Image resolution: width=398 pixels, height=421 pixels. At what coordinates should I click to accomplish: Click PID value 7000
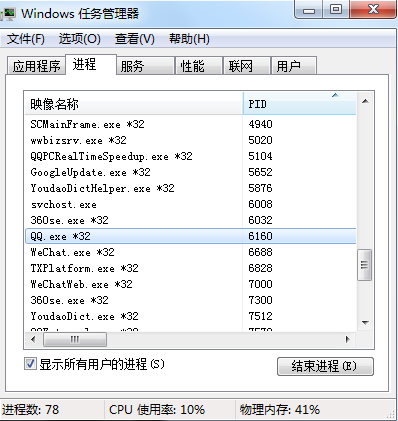[x=260, y=284]
